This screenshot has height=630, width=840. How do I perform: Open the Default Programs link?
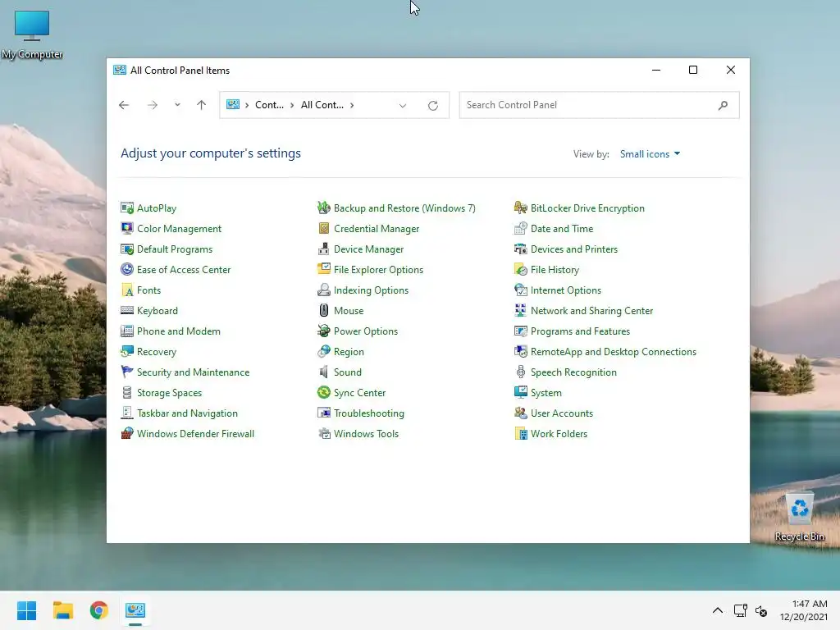point(175,249)
